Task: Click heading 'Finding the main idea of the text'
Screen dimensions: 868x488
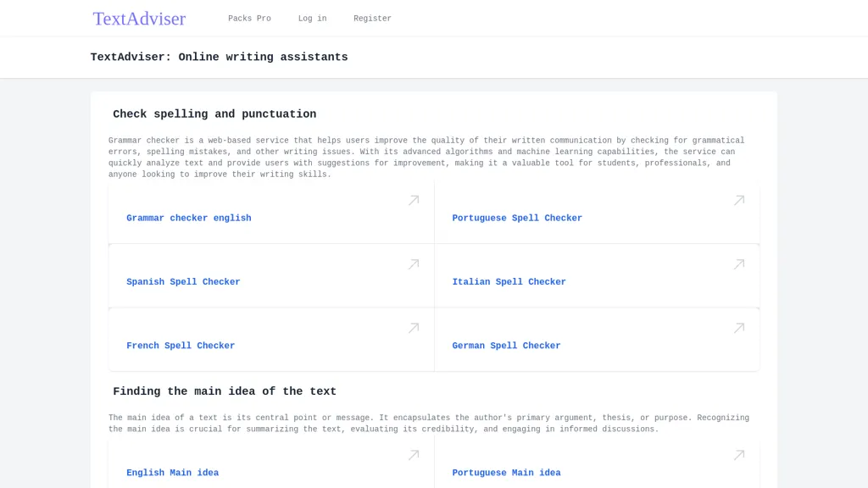Action: [225, 391]
